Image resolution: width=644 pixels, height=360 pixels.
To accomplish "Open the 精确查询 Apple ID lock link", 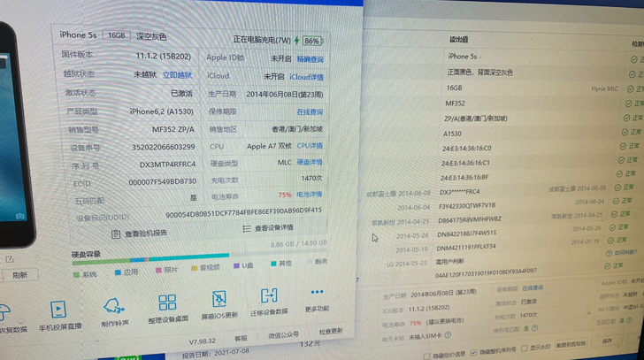I will click(310, 59).
